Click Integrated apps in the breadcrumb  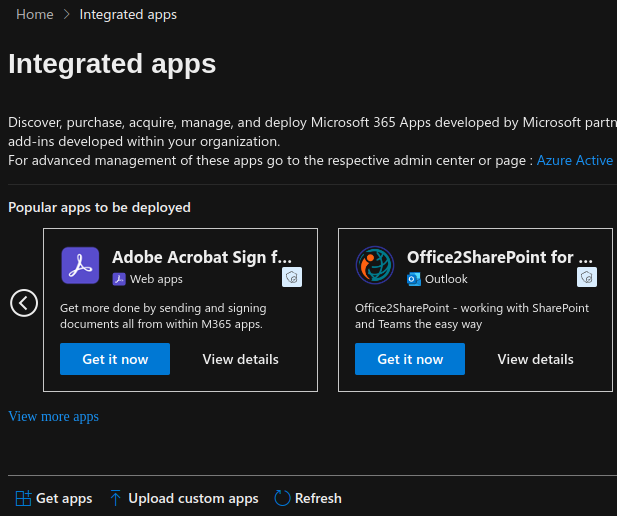tap(128, 15)
